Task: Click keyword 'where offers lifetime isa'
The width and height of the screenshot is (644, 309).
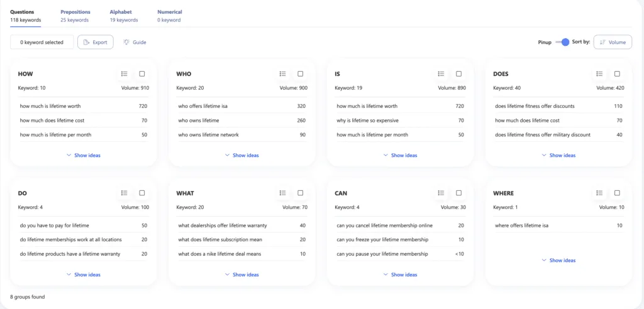Action: (x=521, y=225)
